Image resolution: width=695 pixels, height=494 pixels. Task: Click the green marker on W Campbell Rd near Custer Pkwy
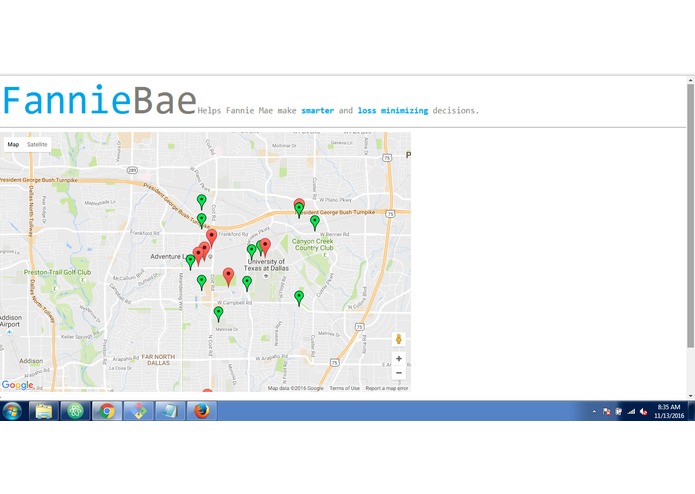pos(299,297)
